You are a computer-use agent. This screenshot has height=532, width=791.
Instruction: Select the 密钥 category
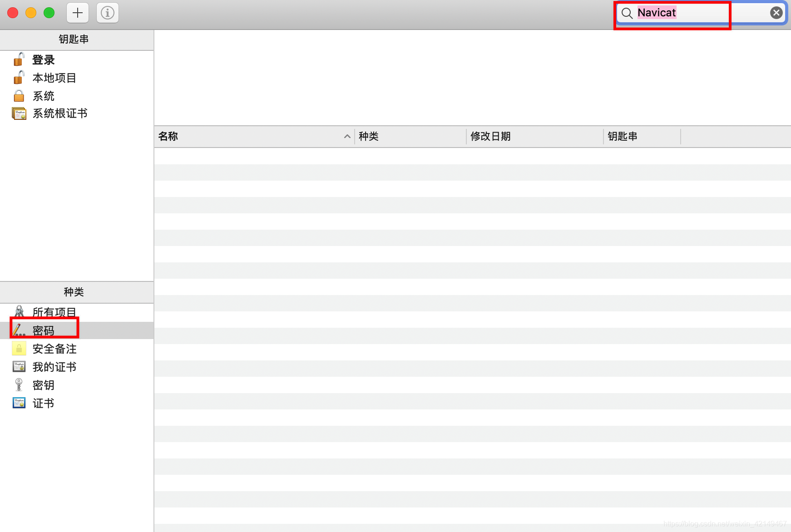(x=77, y=385)
